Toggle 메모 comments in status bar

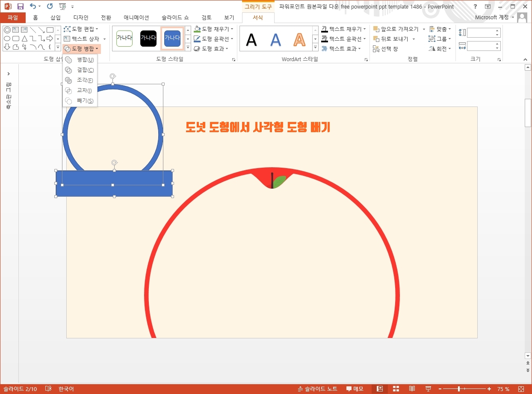tap(355, 389)
